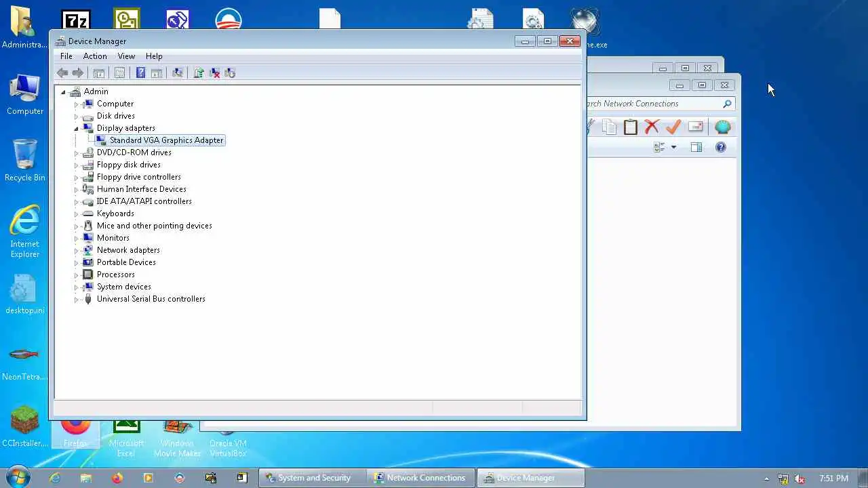
Task: Open the Administrator folder desktop icon
Action: 24,28
